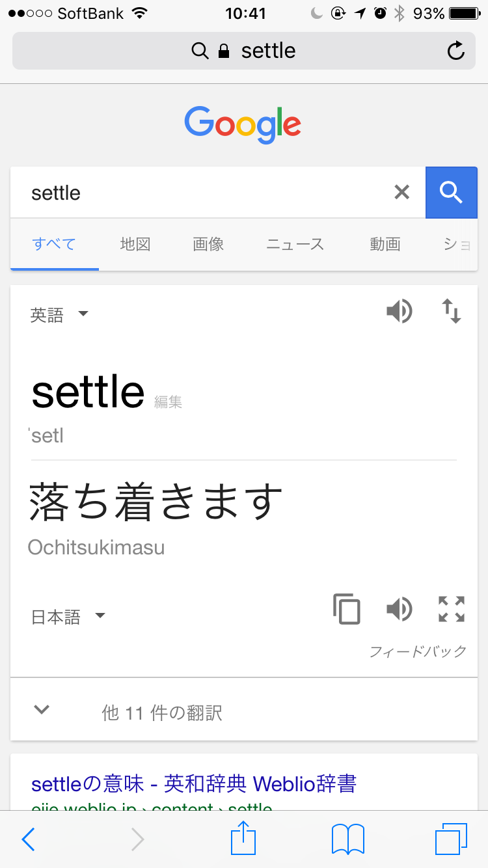The height and width of the screenshot is (868, 488).
Task: Swap the translation languages
Action: pyautogui.click(x=452, y=312)
